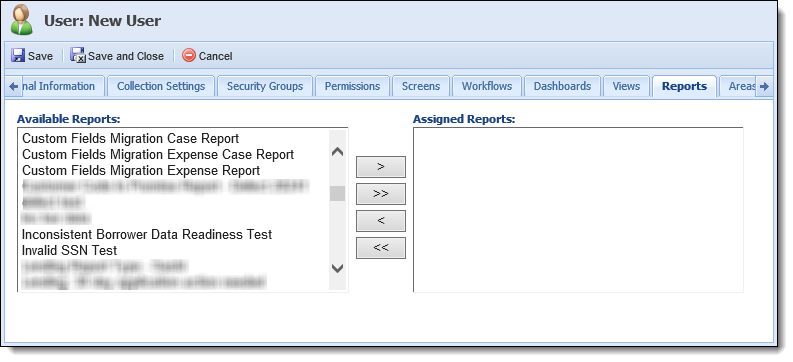This screenshot has height=362, width=793.
Task: Click the red Cancel icon
Action: (189, 55)
